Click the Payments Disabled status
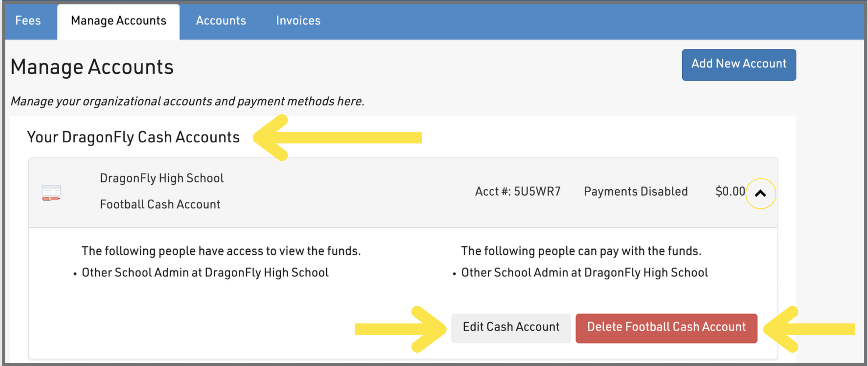 pyautogui.click(x=635, y=191)
